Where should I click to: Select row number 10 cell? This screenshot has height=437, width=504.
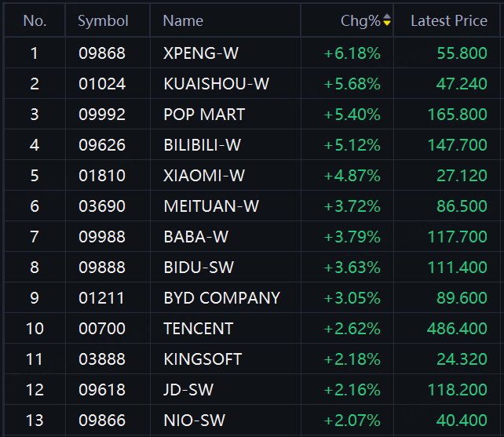[35, 329]
